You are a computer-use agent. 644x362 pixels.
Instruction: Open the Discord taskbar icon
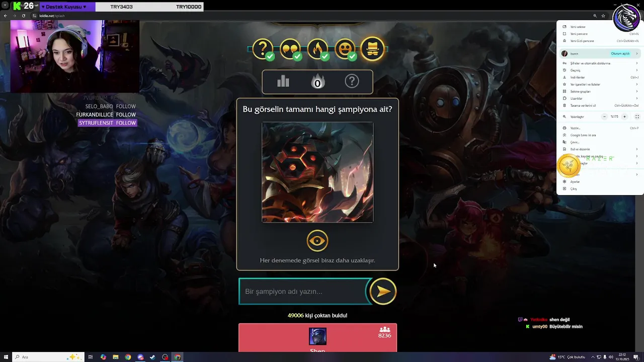(140, 357)
